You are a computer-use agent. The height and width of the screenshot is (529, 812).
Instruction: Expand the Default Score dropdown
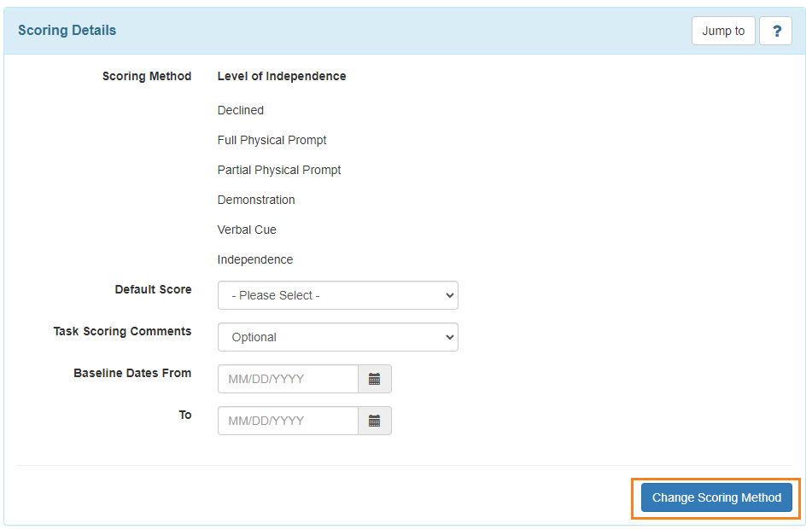(337, 295)
